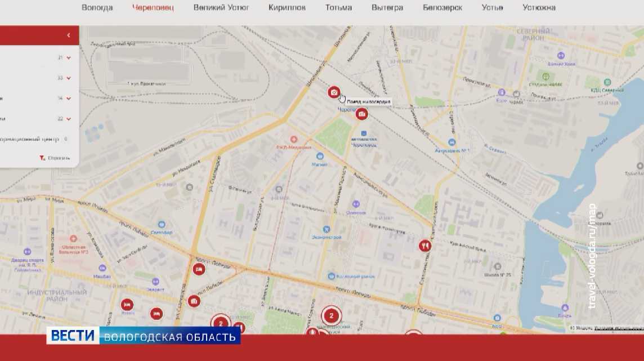Image resolution: width=644 pixels, height=361 pixels.
Task: Click the camera marker labeled Поезд милосердия
Action: click(x=334, y=92)
